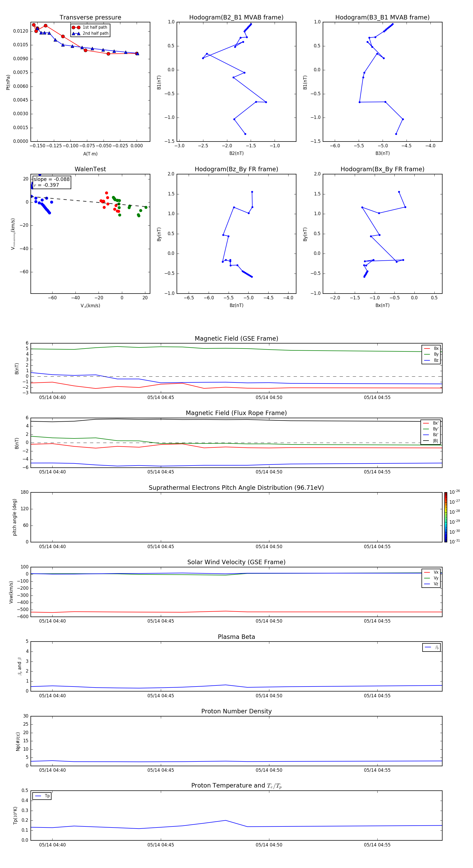The height and width of the screenshot is (868, 473).
Task: Click the By legend entry in GSE magnetic field
Action: (x=431, y=354)
